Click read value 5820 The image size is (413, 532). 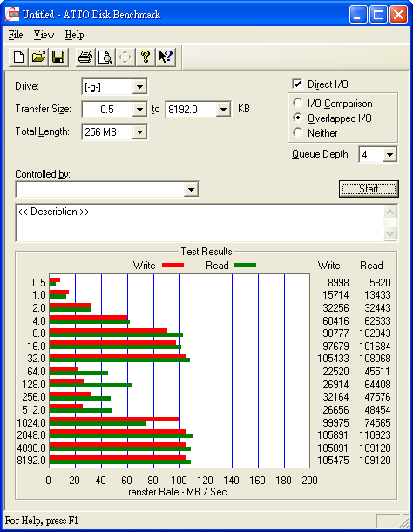(x=380, y=283)
